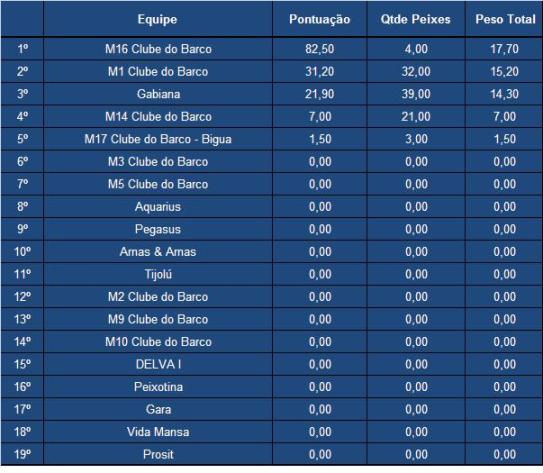
Task: Click the Equipe column header
Action: click(x=158, y=19)
